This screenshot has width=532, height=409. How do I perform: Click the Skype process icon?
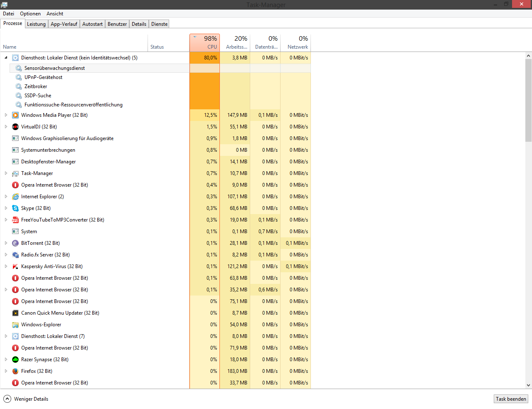coord(15,208)
